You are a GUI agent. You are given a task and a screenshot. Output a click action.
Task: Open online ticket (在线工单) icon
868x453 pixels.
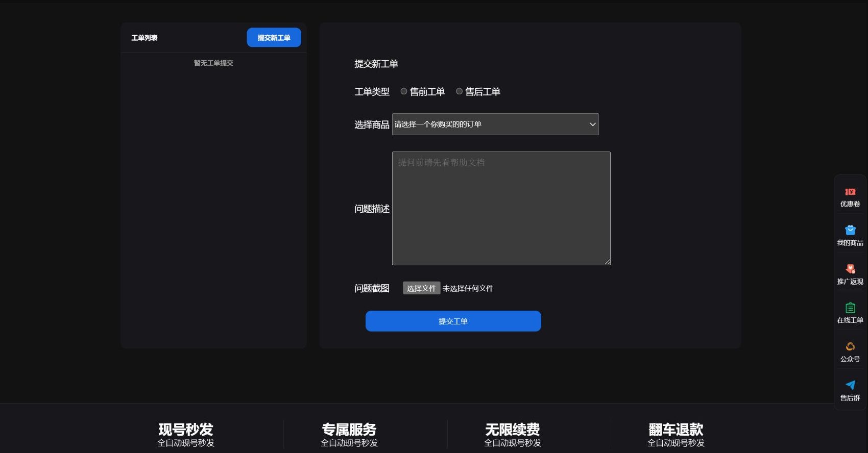850,308
